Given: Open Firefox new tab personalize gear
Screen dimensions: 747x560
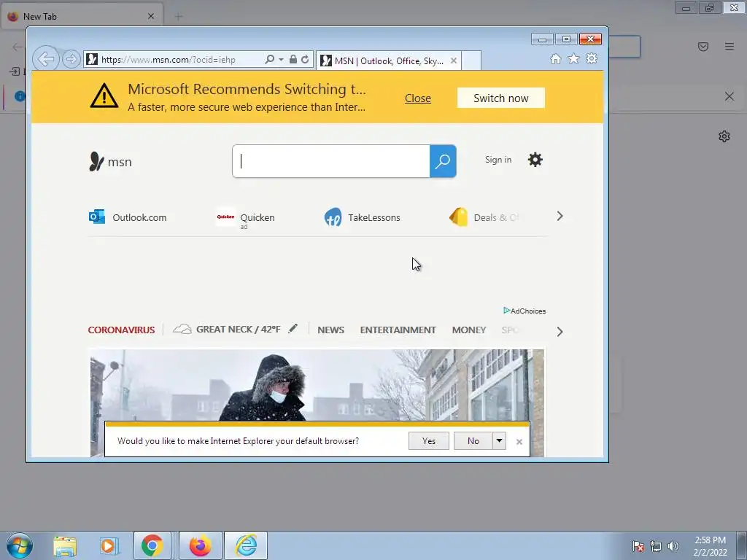Looking at the screenshot, I should point(724,136).
